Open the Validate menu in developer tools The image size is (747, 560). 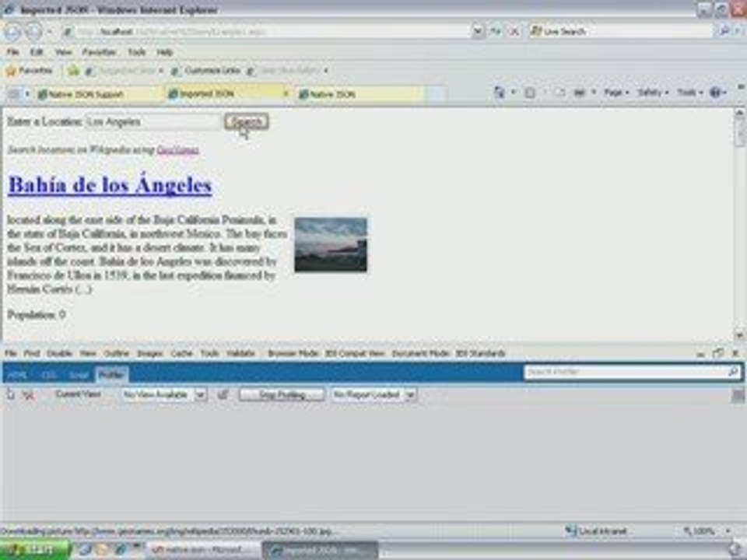240,353
